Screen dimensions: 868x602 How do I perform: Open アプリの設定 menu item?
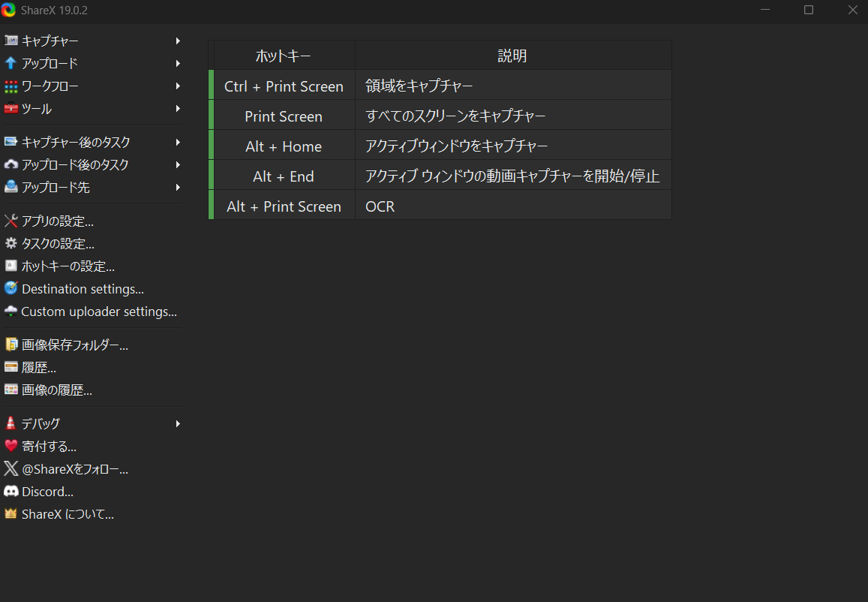click(x=58, y=221)
